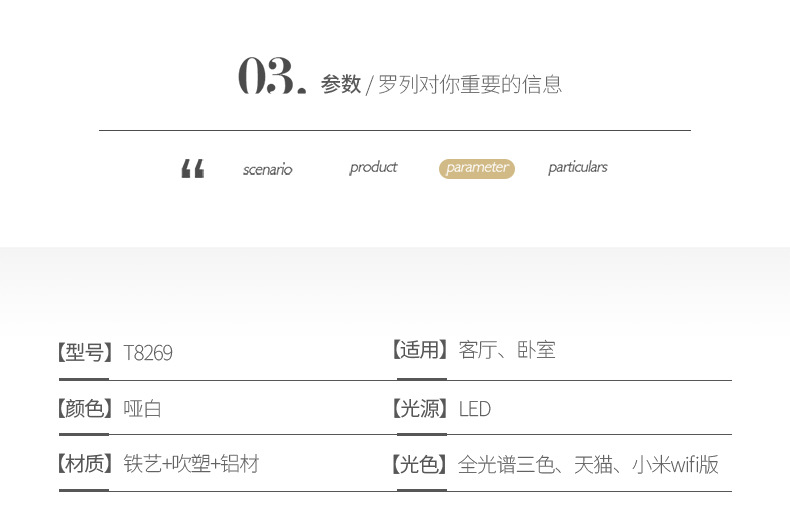Switch to the scenario tab
Screen dimensions: 790x527
pos(267,170)
